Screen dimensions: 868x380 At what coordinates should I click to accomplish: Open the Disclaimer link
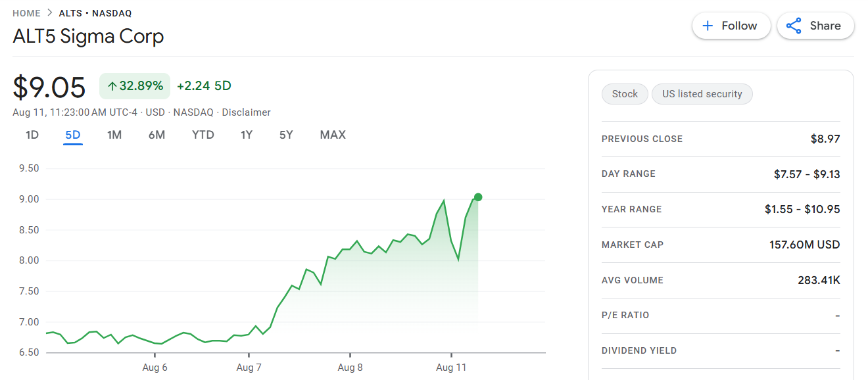(246, 112)
